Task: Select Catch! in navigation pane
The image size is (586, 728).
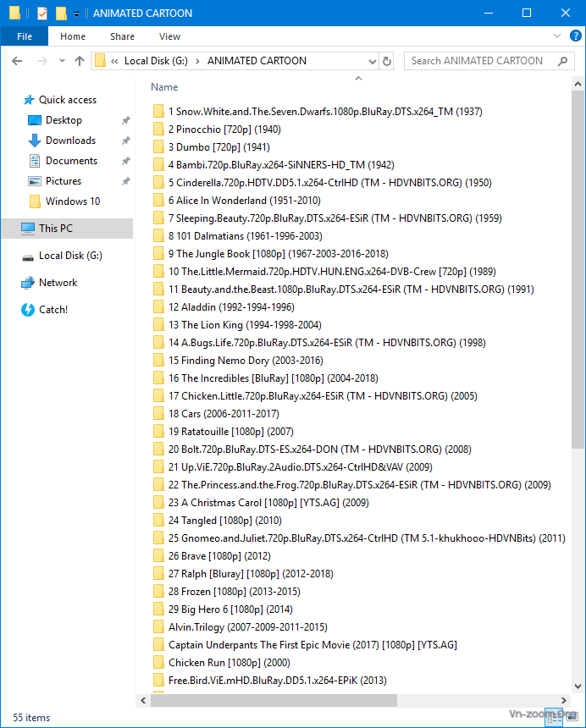Action: coord(53,310)
